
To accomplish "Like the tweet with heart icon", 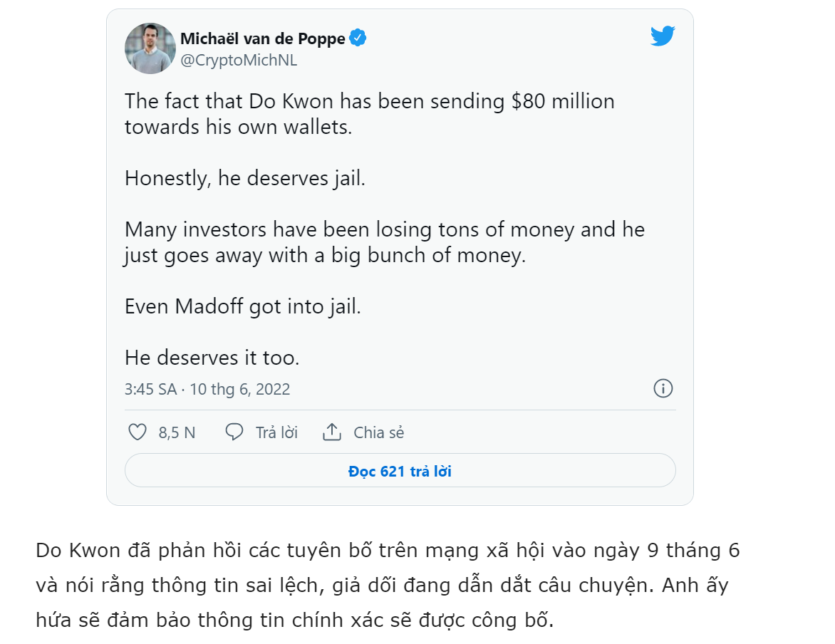I will tap(138, 432).
